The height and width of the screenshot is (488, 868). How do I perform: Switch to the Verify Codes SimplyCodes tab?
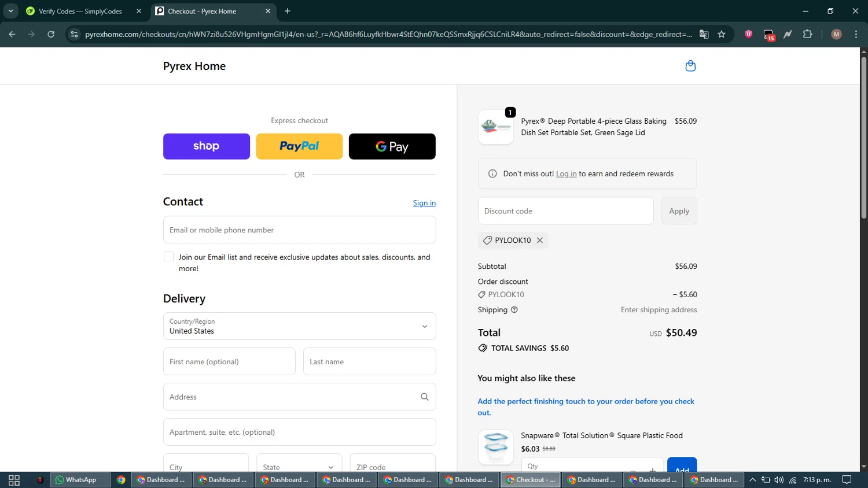[83, 11]
